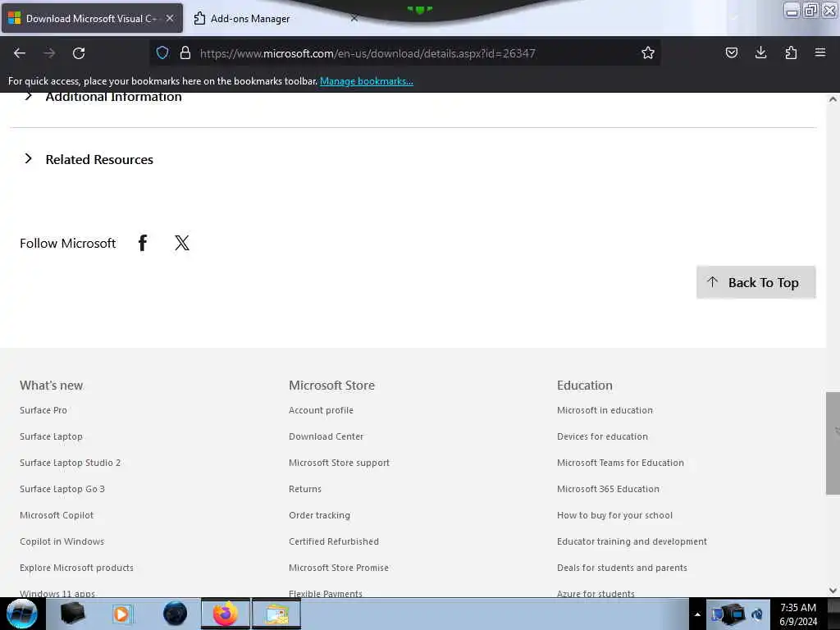Open the Devices for education link

(603, 436)
